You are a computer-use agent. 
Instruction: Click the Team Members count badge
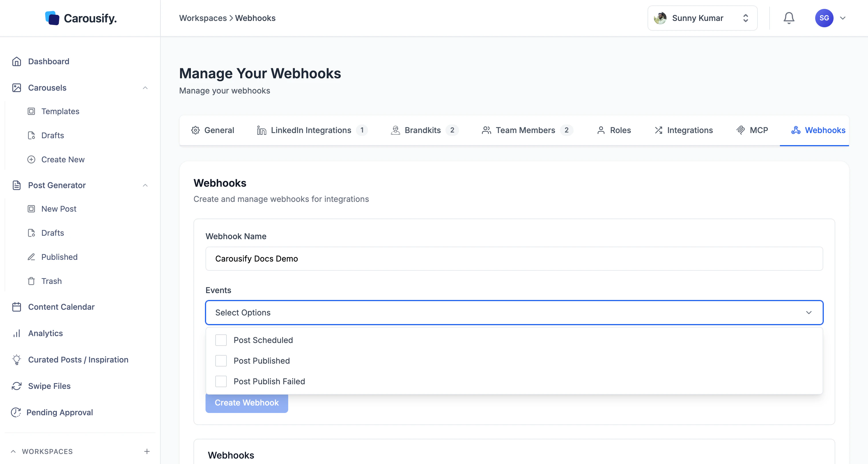566,130
